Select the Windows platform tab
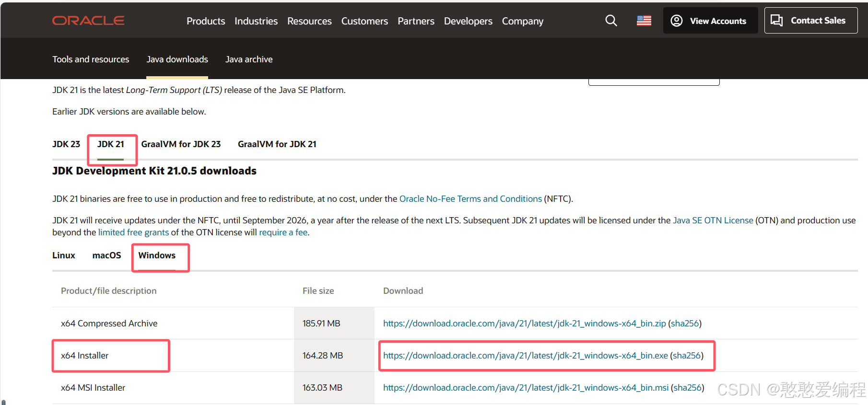The width and height of the screenshot is (868, 405). 157,255
